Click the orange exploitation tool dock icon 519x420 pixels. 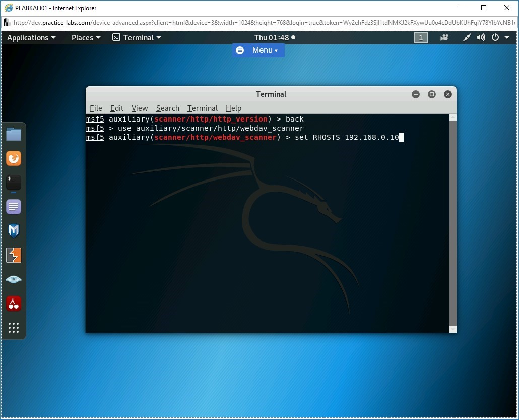[13, 255]
